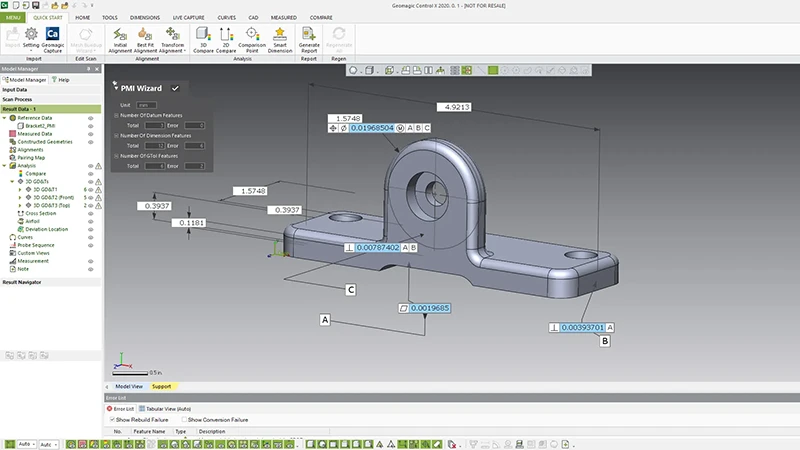Activate the Smart Dimension tool
Viewport: 800px width, 450px height.
281,34
